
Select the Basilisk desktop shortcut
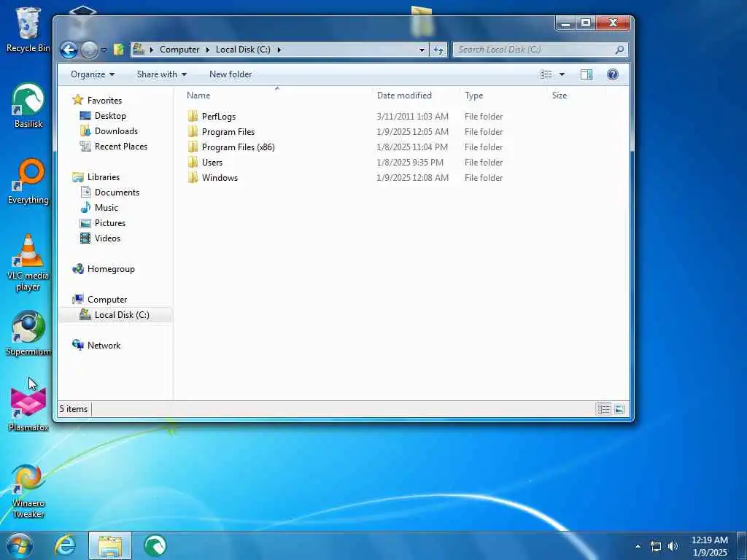click(28, 106)
